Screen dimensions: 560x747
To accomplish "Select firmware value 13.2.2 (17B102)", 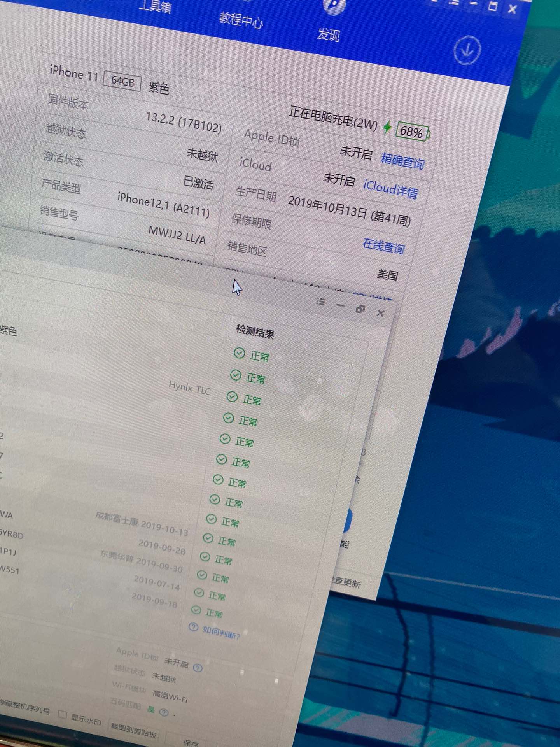I will click(x=184, y=122).
